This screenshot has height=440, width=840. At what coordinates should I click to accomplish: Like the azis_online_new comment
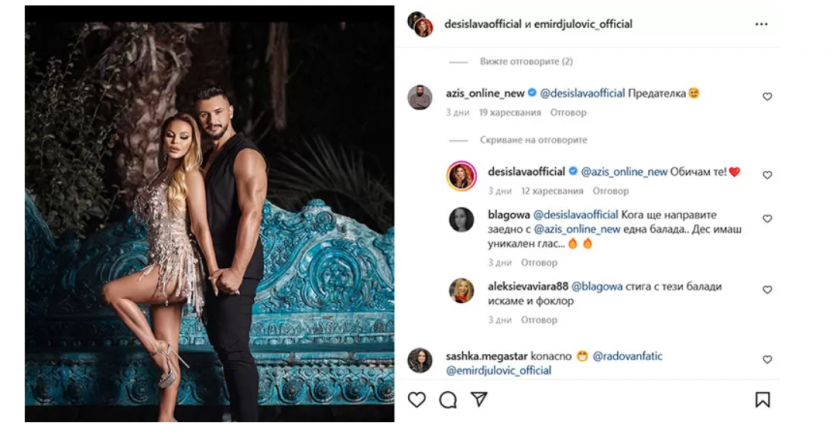tap(767, 97)
